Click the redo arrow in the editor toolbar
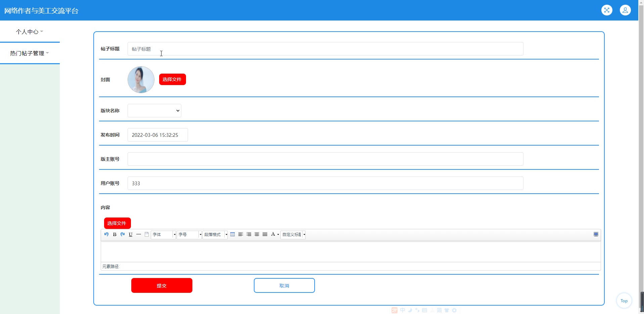 (x=123, y=234)
